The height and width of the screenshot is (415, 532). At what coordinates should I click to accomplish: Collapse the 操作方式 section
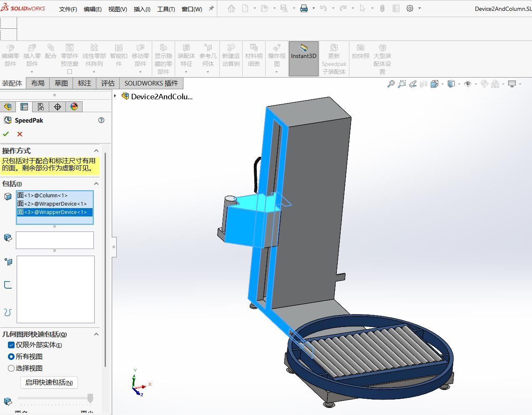point(96,151)
